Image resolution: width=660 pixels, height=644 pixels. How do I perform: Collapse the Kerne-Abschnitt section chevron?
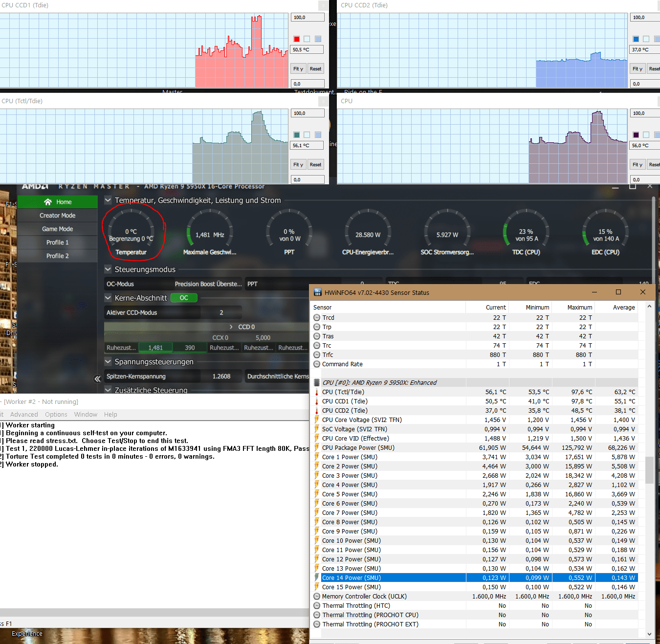coord(108,298)
